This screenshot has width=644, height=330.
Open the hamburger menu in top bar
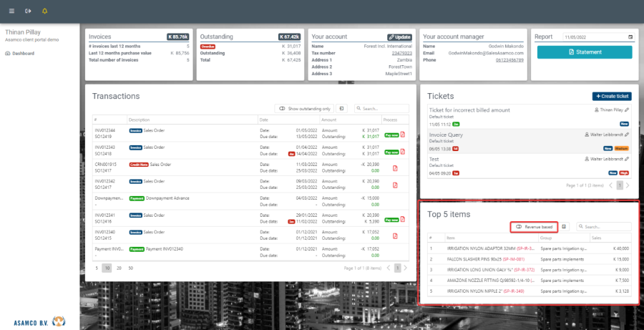coord(11,11)
